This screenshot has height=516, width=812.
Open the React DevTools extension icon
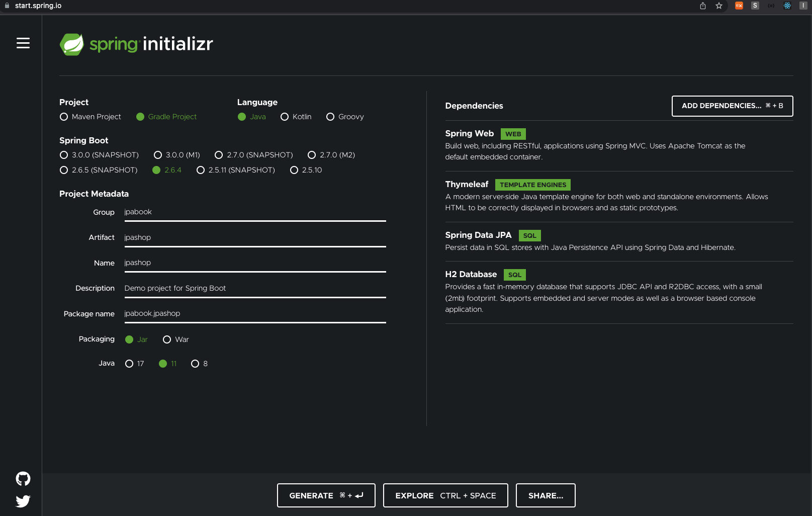click(x=787, y=6)
